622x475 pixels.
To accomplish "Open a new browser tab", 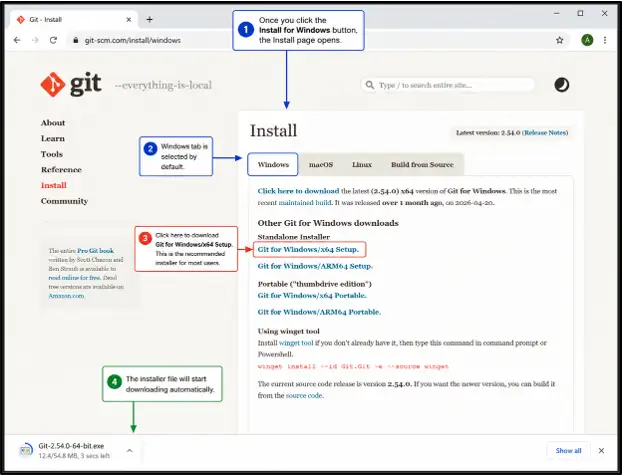I will (150, 19).
